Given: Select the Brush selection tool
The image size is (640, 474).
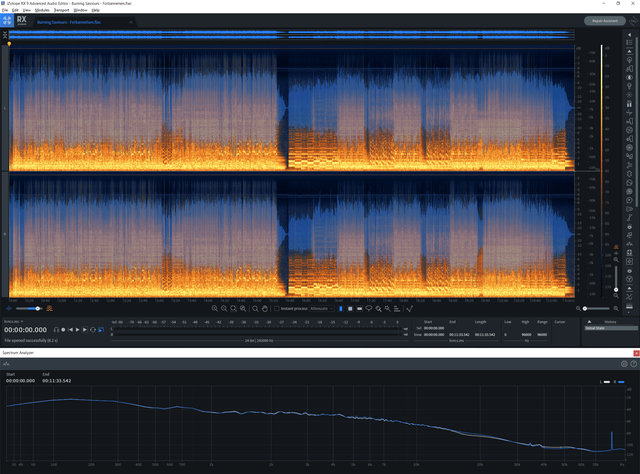Looking at the screenshot, I should click(x=378, y=309).
